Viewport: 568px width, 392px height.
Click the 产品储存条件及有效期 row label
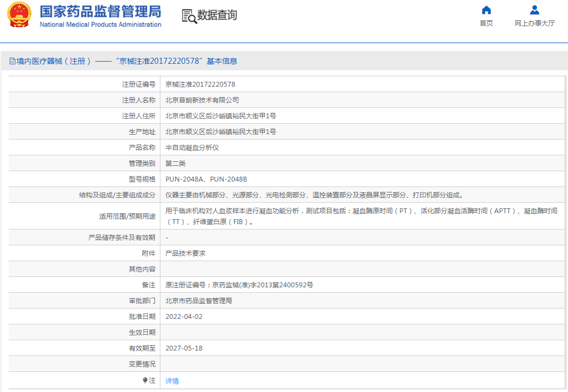pos(122,238)
